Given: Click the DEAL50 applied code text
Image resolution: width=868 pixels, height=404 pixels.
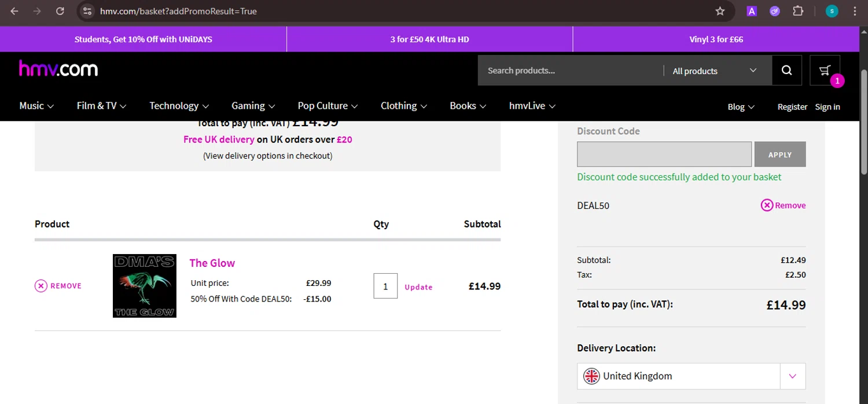Looking at the screenshot, I should (x=593, y=205).
